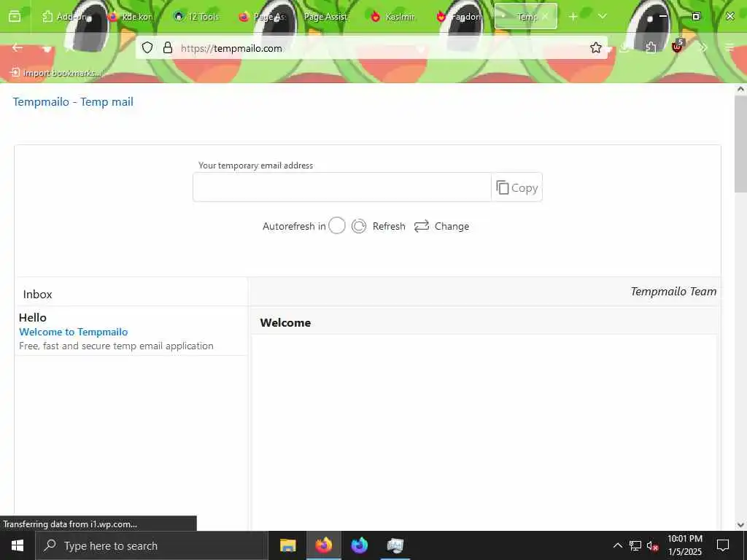This screenshot has height=560, width=747.
Task: Switch to the Add-ons browser tab
Action: 66,17
